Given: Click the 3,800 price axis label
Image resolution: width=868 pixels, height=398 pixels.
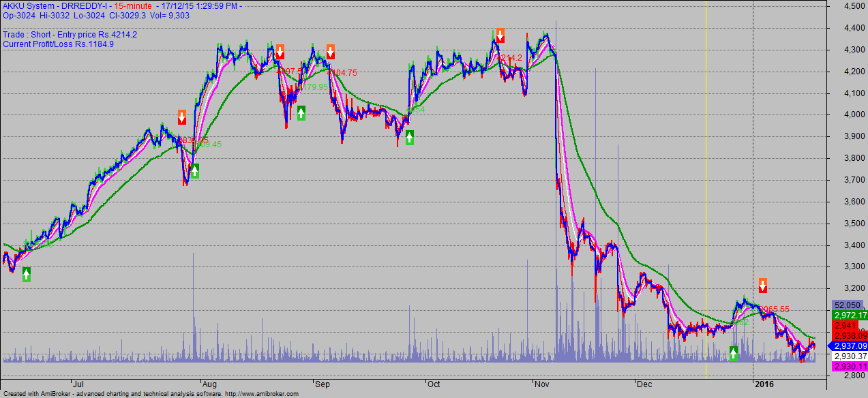Looking at the screenshot, I should tap(854, 158).
